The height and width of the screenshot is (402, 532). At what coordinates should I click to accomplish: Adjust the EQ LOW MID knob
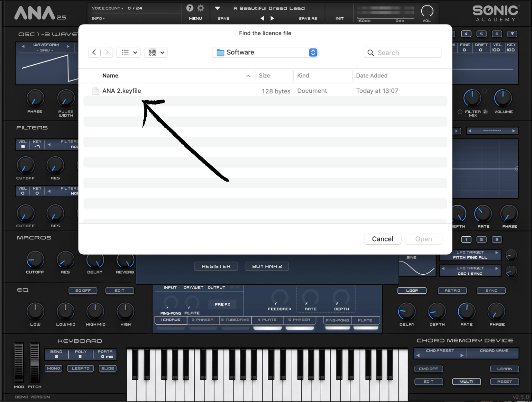66,311
